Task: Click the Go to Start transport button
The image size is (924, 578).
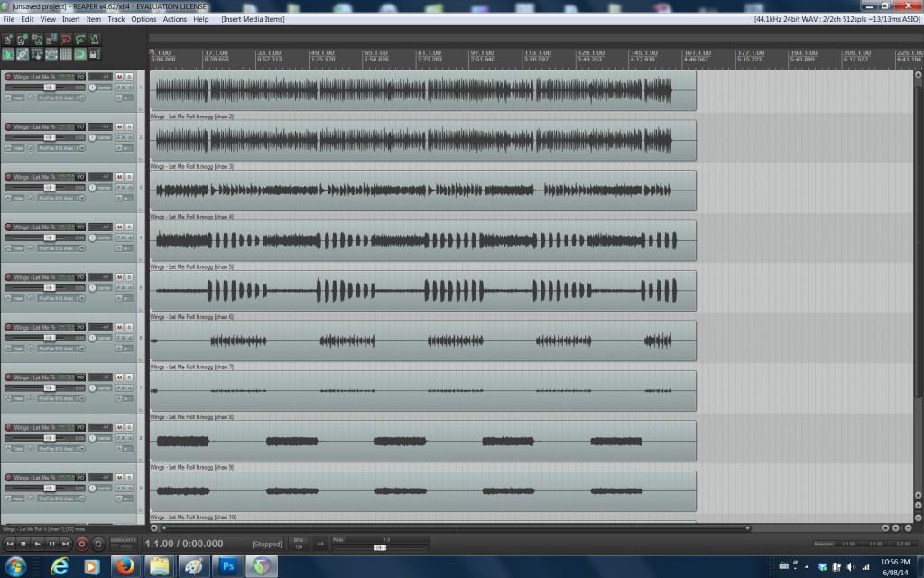Action: pos(9,544)
